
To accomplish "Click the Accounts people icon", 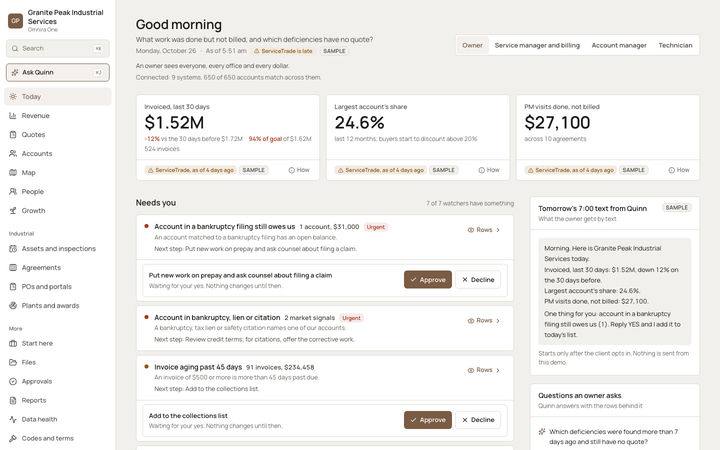I will tap(13, 153).
